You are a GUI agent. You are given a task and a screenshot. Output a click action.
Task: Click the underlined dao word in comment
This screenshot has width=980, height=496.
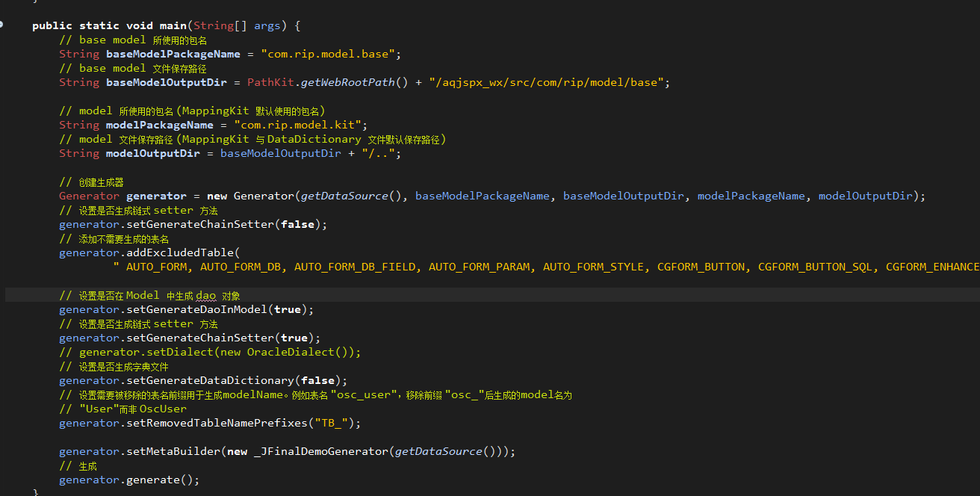pyautogui.click(x=206, y=296)
